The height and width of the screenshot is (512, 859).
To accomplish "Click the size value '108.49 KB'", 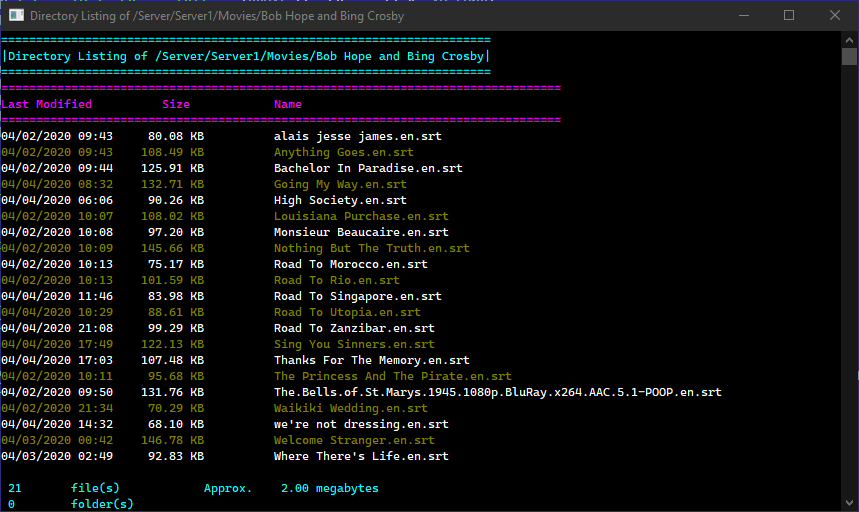I will coord(173,152).
